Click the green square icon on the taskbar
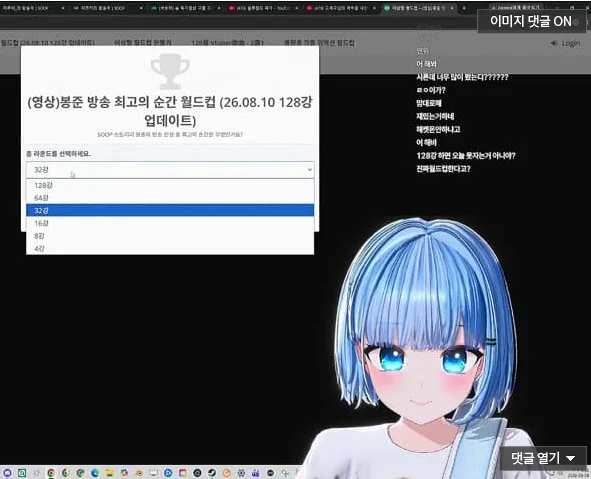The image size is (591, 479). (x=22, y=473)
